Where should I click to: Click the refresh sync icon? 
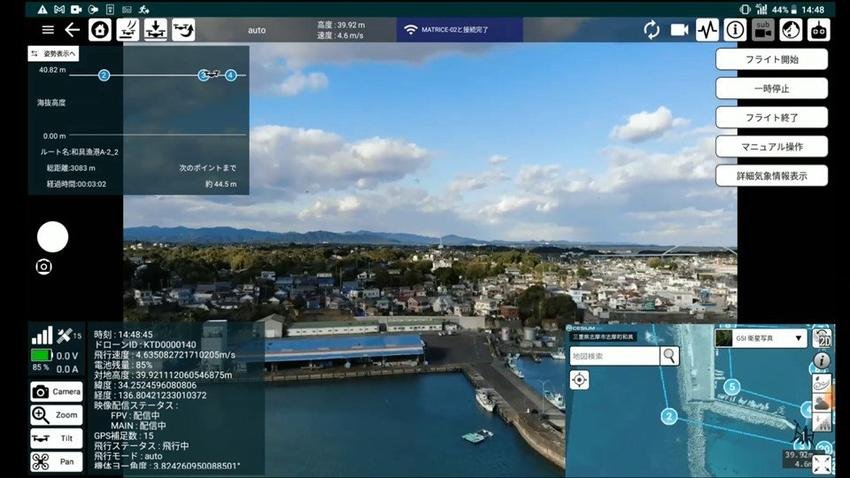(652, 30)
